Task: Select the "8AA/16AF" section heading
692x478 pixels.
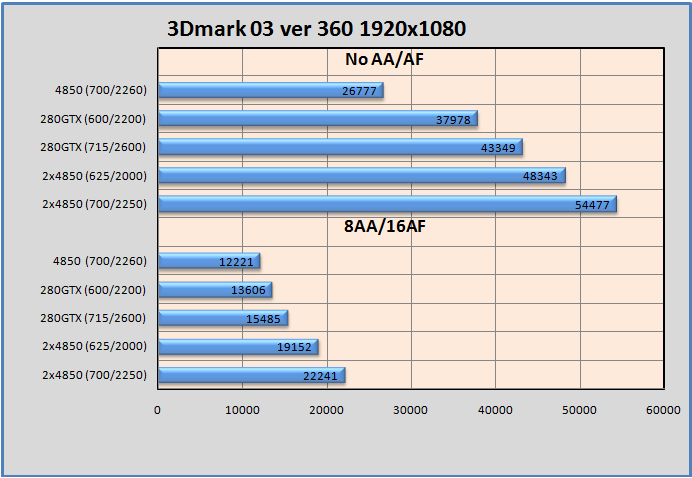Action: tap(385, 226)
